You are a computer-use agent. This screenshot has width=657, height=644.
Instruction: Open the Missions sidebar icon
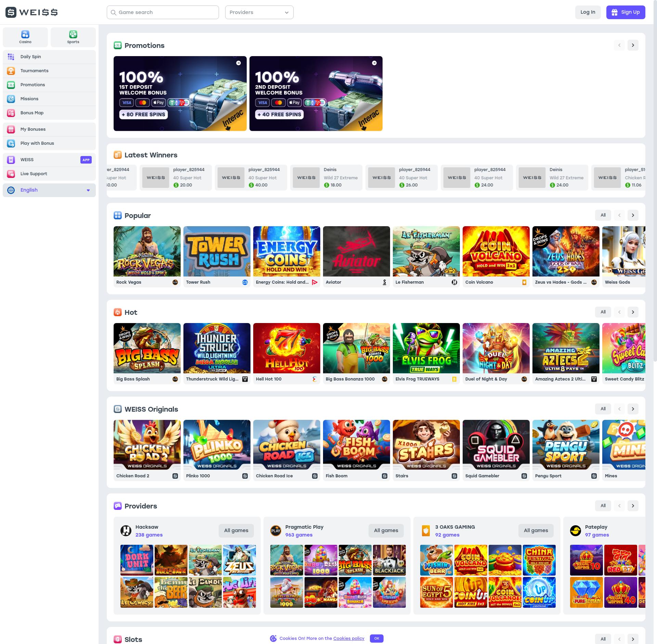pyautogui.click(x=11, y=99)
